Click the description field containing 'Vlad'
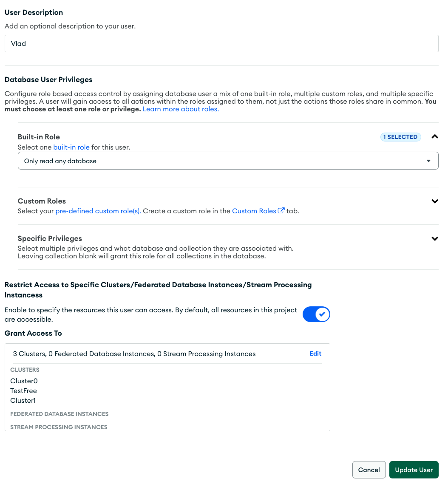Image resolution: width=448 pixels, height=481 pixels. click(x=221, y=43)
